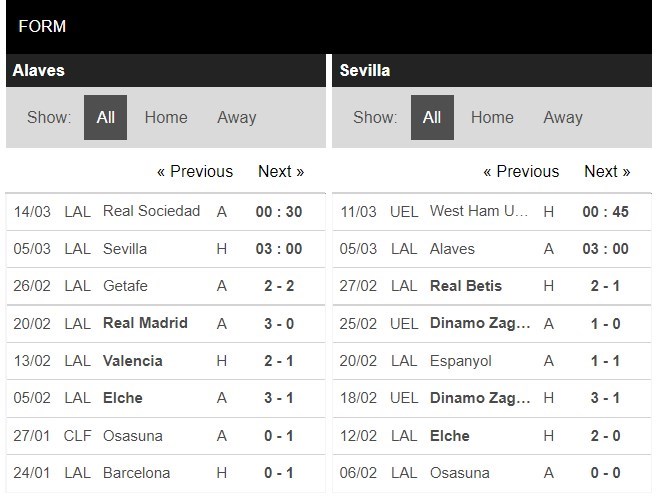
Task: Open Sevilla match against Espanyol
Action: [x=492, y=361]
